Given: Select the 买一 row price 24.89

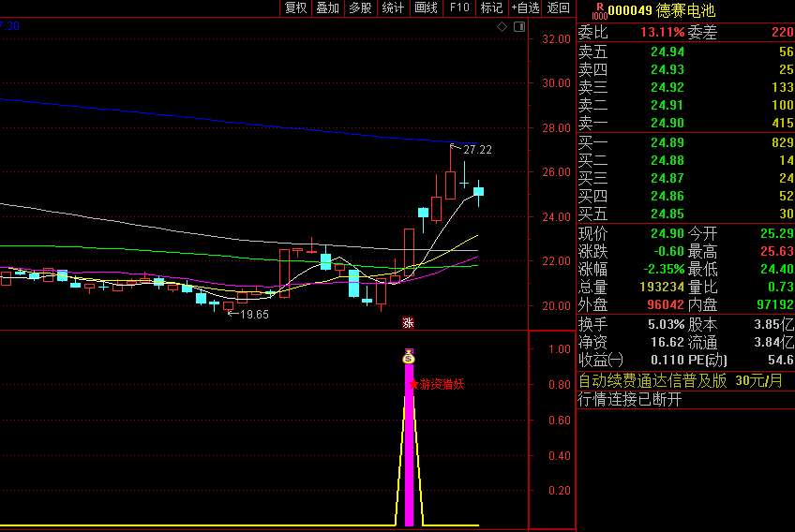Looking at the screenshot, I should [667, 143].
